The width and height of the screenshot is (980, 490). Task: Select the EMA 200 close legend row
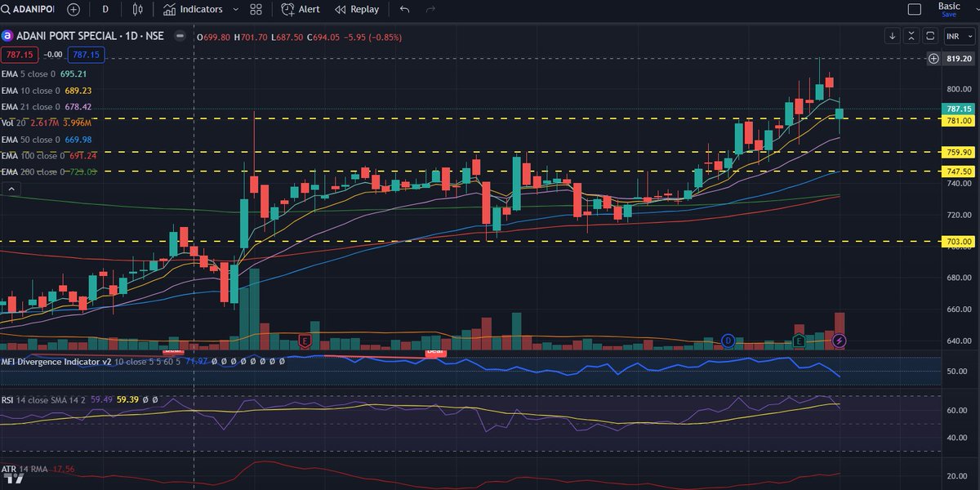[50, 171]
